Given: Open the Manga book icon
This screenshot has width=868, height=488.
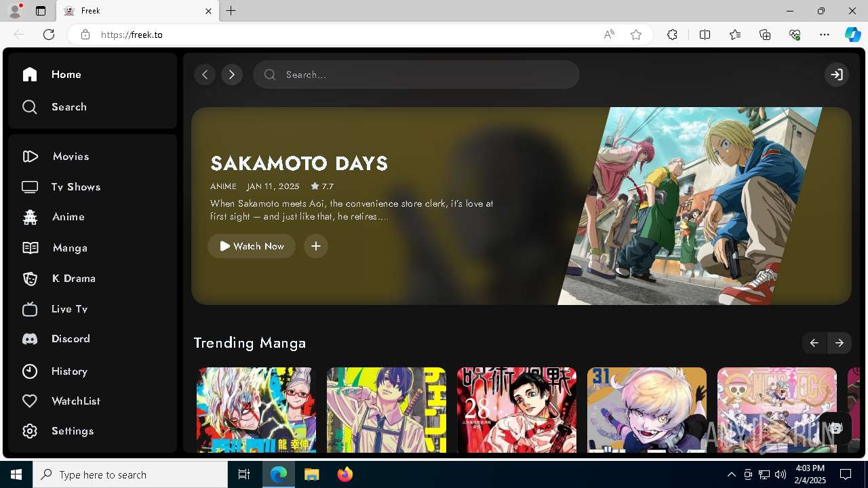Looking at the screenshot, I should [x=30, y=248].
